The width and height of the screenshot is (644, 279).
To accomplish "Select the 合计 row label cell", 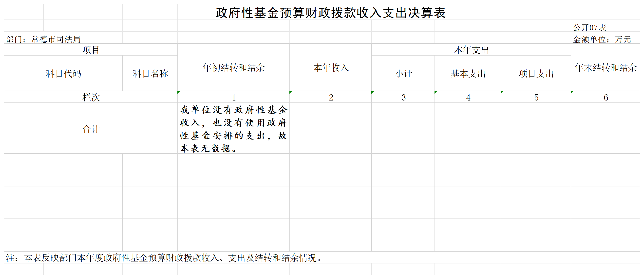I will [91, 129].
